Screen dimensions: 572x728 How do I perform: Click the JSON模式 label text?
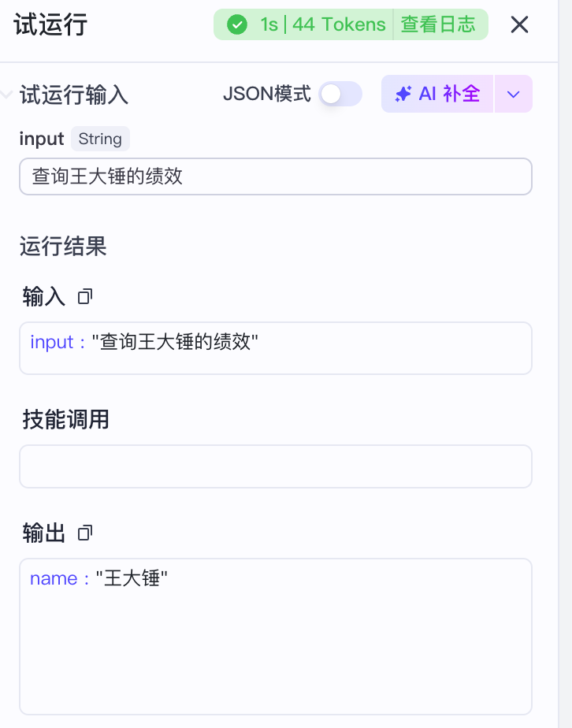click(267, 95)
